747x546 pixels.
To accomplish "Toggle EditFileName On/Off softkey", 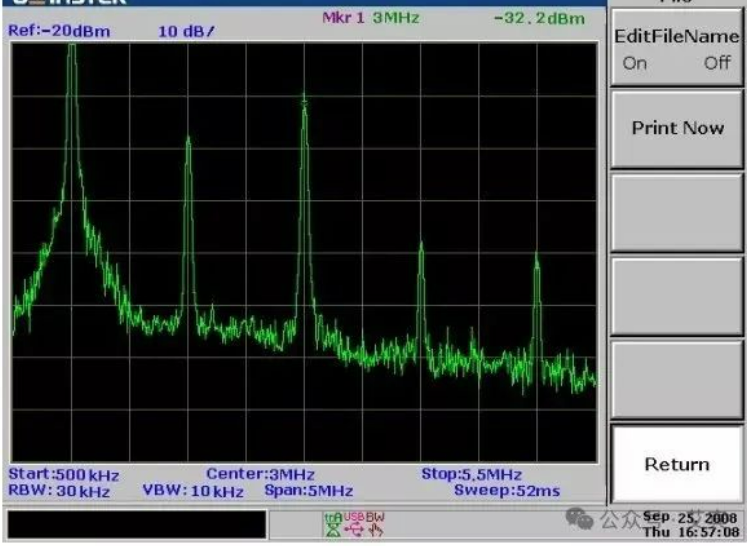I will click(675, 49).
